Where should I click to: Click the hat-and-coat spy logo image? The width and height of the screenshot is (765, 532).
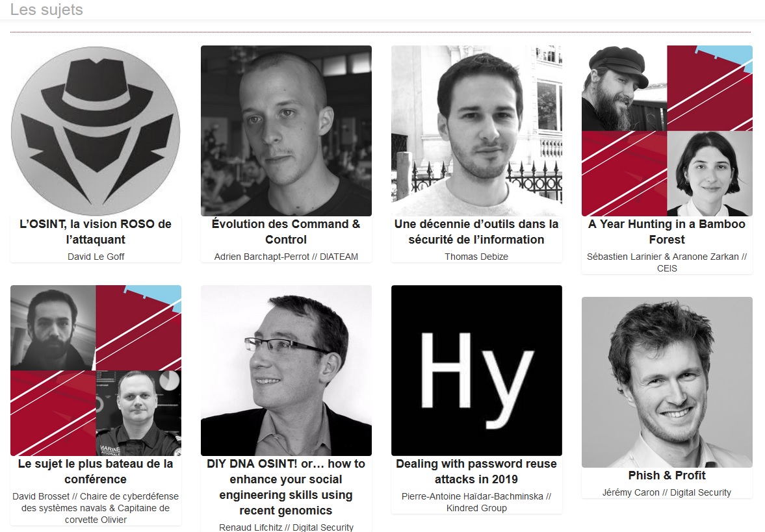96,131
